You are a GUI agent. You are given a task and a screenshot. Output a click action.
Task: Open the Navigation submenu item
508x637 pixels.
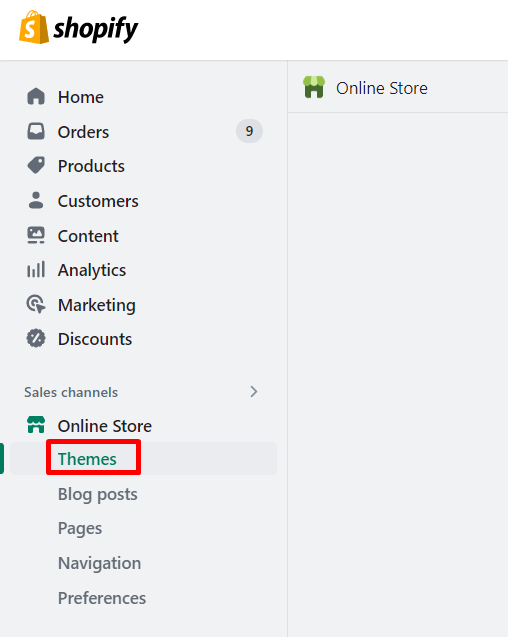100,563
